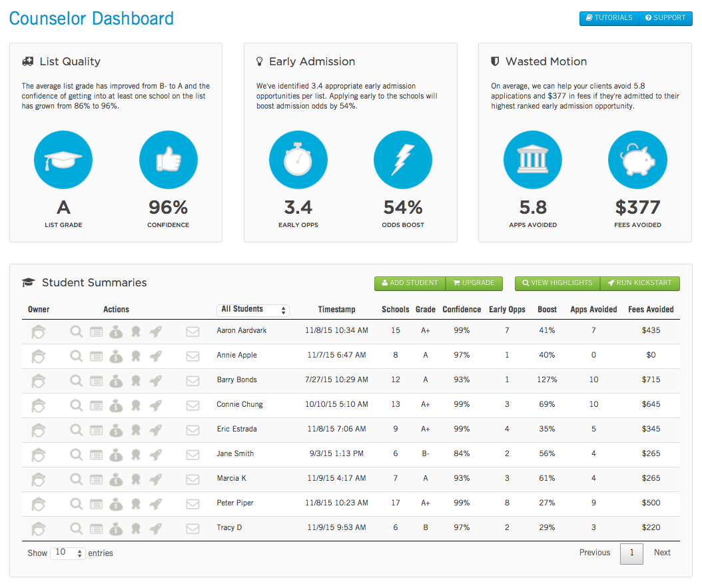This screenshot has width=702, height=588.
Task: Go to the Next page
Action: [662, 553]
